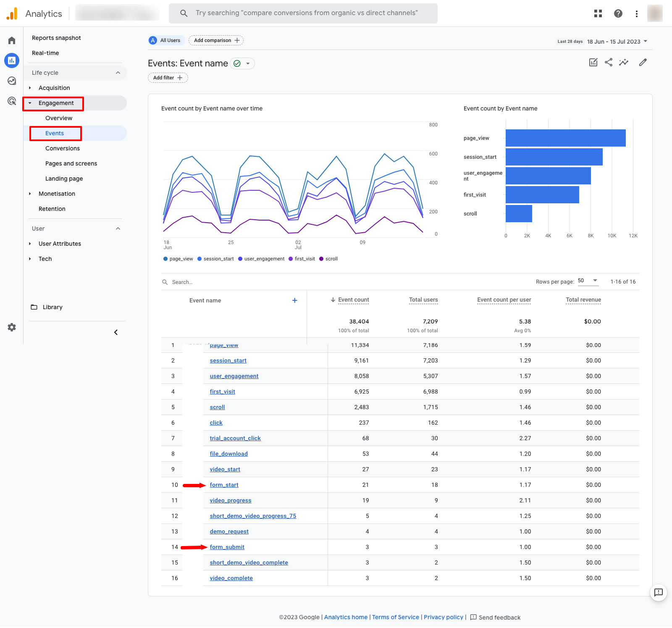This screenshot has height=628, width=672.
Task: Open the Rows per page dropdown
Action: 588,281
